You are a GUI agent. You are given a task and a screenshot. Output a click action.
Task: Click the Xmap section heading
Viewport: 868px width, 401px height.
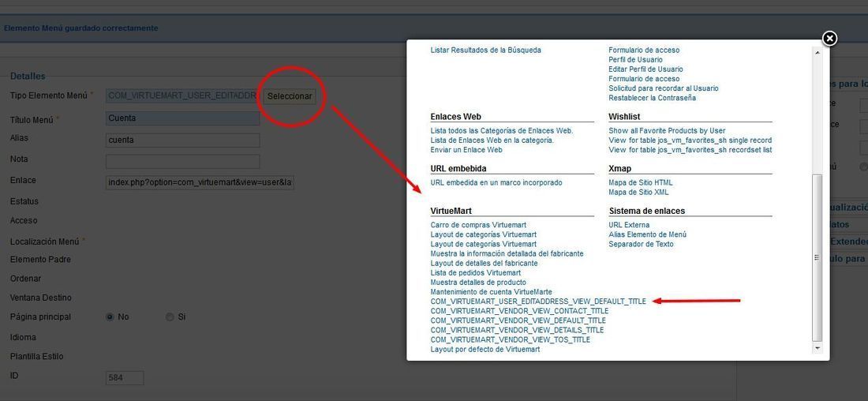pyautogui.click(x=620, y=168)
